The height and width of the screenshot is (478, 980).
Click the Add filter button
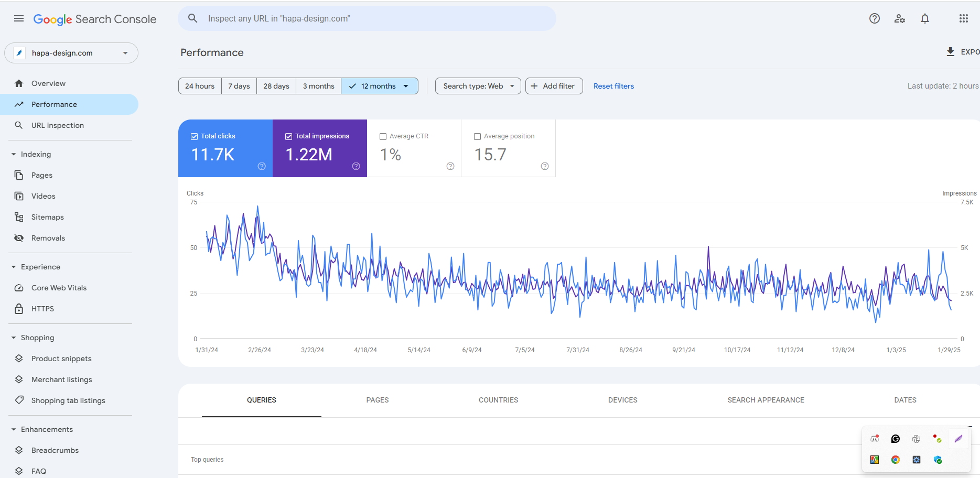point(554,86)
